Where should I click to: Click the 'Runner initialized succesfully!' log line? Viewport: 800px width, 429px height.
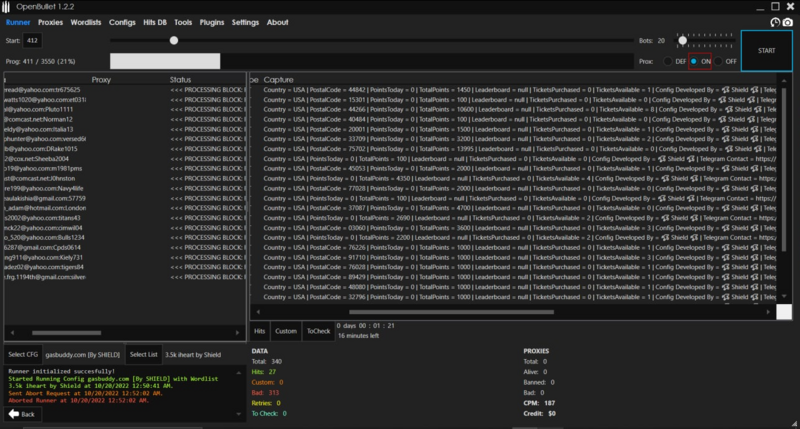[x=62, y=371]
